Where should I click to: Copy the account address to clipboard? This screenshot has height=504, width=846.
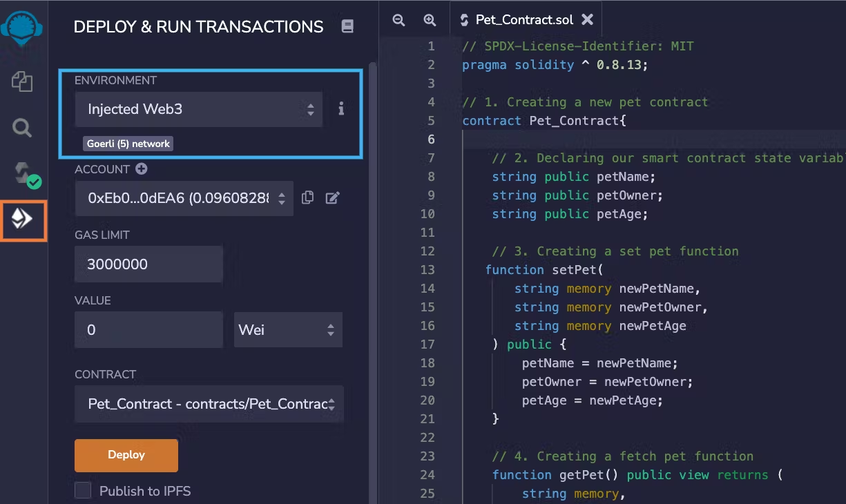pos(308,198)
